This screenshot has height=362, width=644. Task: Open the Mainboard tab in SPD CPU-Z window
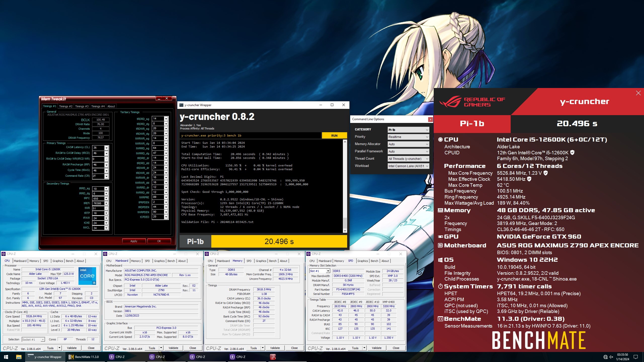click(x=325, y=261)
